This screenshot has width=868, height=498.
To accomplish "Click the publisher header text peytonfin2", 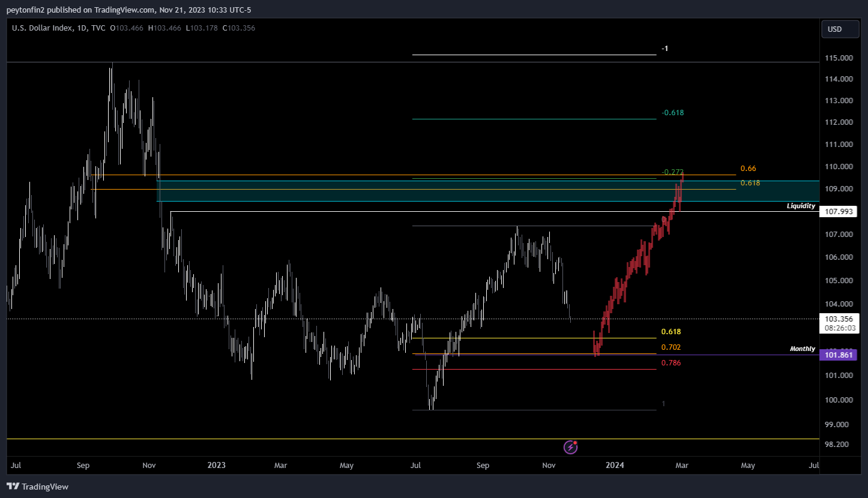I will coord(25,10).
